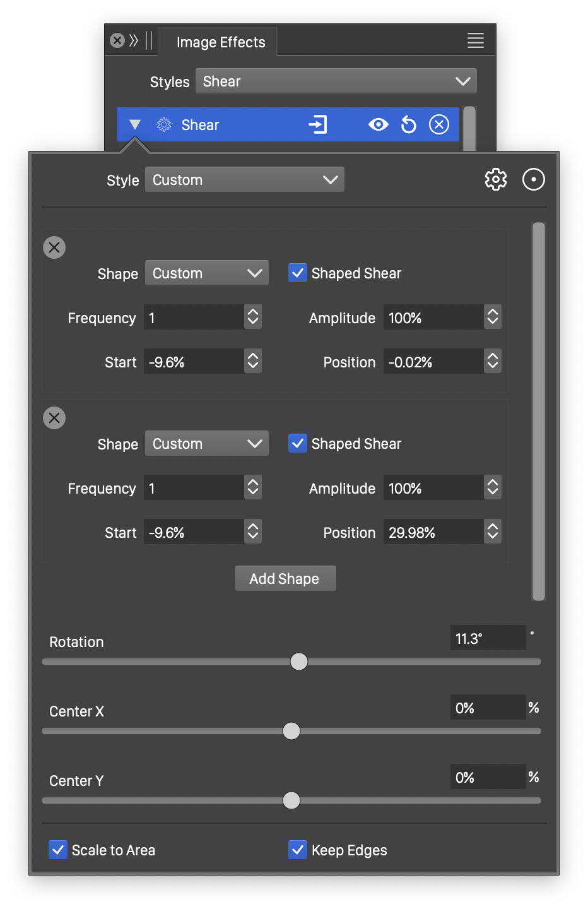Click the circle target icon beside gear
The image size is (588, 909).
(x=533, y=180)
